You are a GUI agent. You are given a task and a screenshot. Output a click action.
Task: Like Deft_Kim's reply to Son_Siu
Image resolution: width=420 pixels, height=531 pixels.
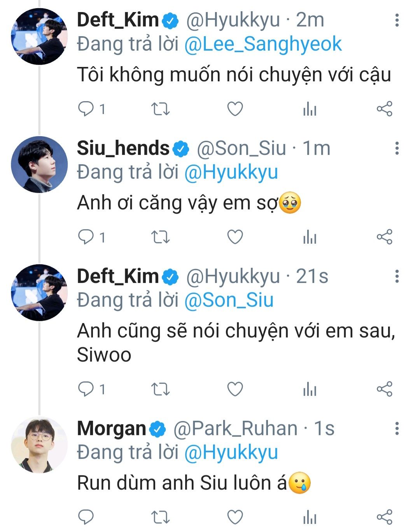(x=235, y=389)
